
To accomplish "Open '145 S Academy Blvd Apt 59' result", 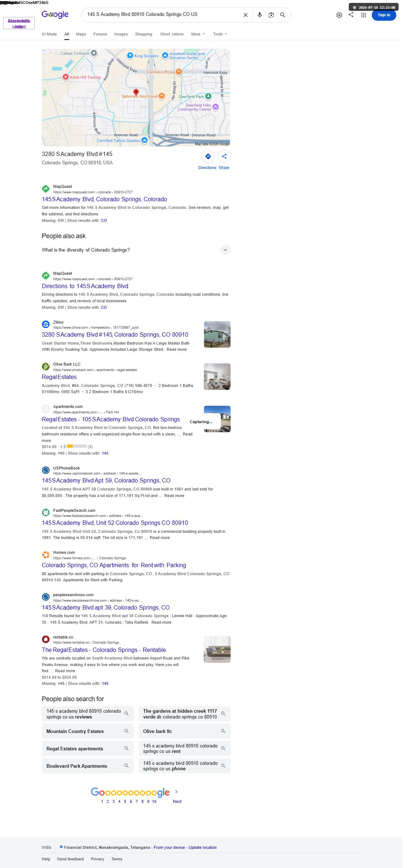I will 106,480.
